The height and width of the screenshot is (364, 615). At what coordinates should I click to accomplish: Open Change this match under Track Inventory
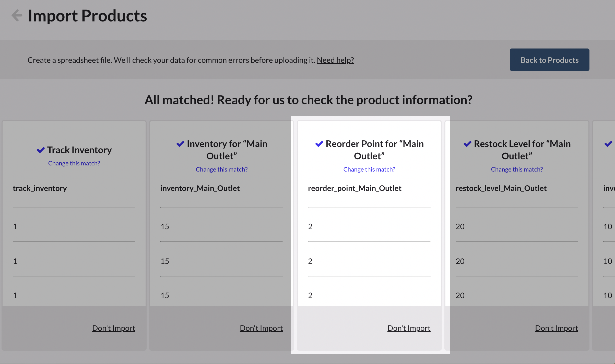(x=74, y=163)
